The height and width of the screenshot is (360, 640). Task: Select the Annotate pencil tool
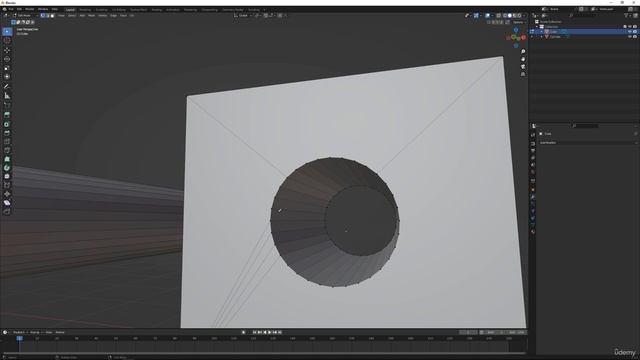click(x=7, y=86)
